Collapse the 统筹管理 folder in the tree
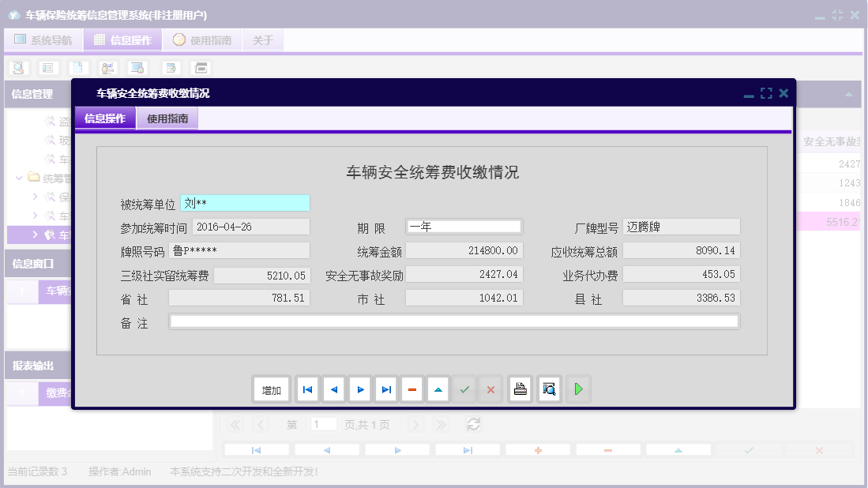 coord(18,178)
